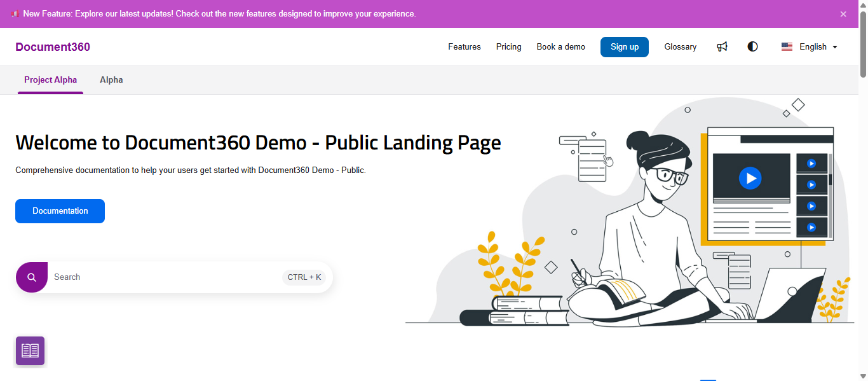Click the 'Comprehensive documentation' description text
This screenshot has width=868, height=381.
191,170
